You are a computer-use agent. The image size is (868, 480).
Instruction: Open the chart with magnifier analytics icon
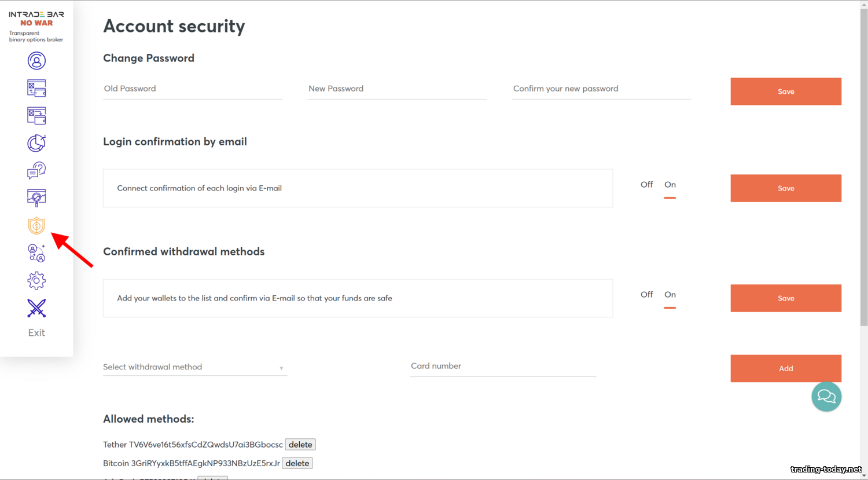[36, 198]
